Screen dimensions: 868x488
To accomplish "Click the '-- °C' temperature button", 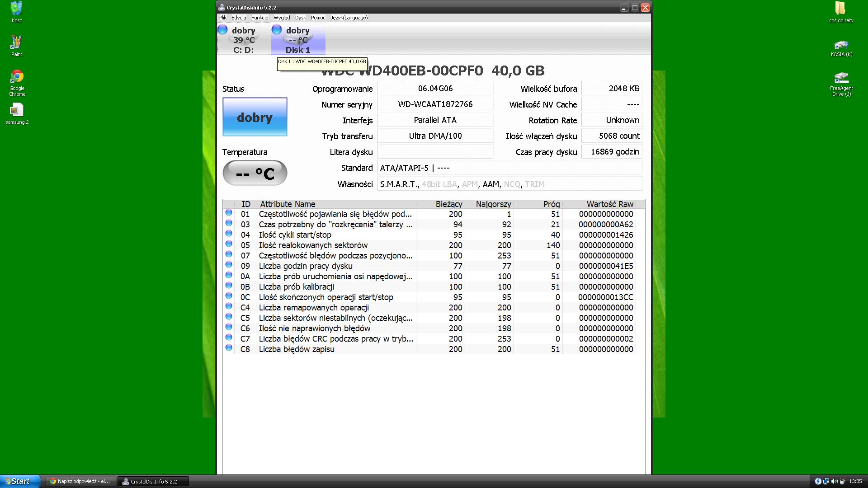I will click(x=255, y=173).
